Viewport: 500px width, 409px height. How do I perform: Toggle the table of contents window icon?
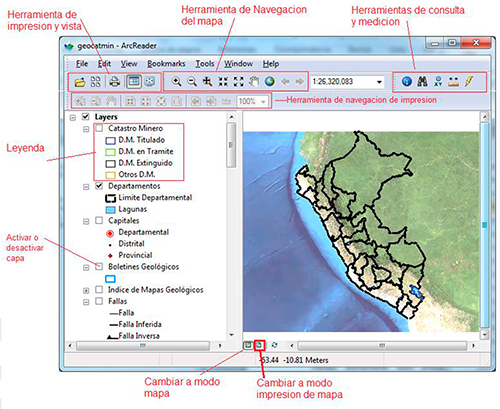point(134,82)
